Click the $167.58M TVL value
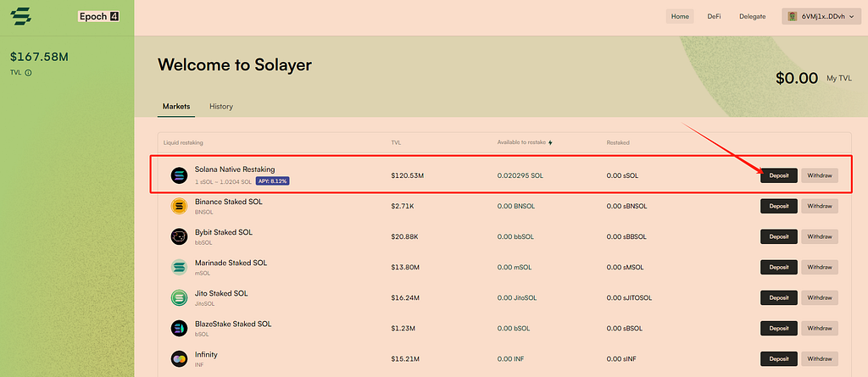The height and width of the screenshot is (377, 868). (x=39, y=57)
